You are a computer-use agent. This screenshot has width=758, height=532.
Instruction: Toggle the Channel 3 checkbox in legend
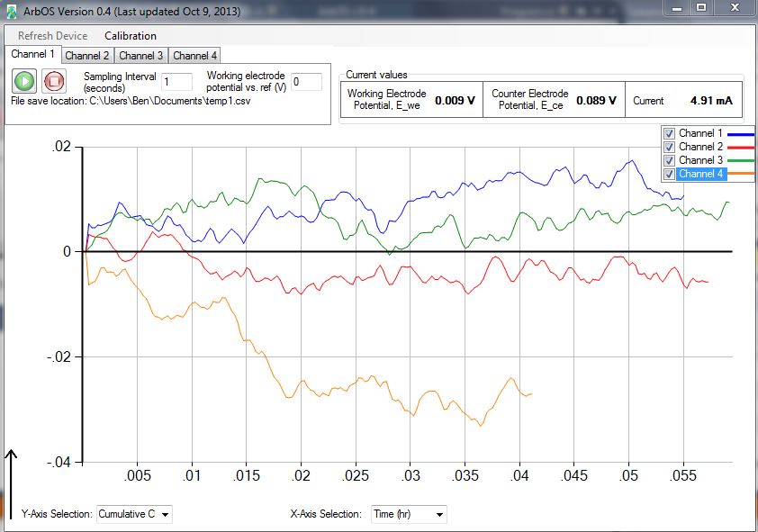[669, 160]
